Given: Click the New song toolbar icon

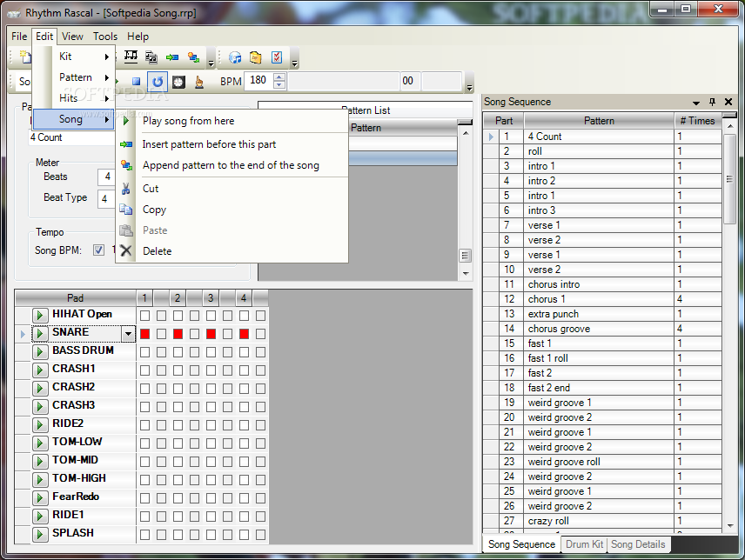Looking at the screenshot, I should [x=25, y=57].
